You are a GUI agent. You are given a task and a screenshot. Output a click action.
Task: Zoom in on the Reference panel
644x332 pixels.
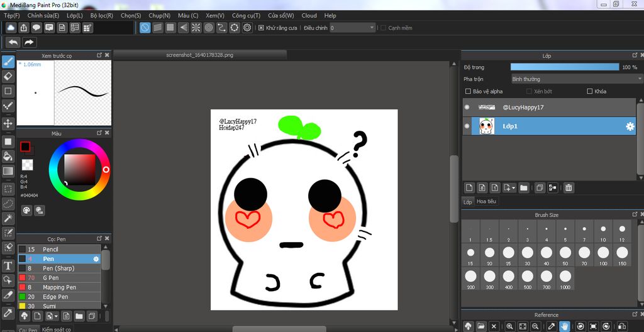[x=509, y=326]
